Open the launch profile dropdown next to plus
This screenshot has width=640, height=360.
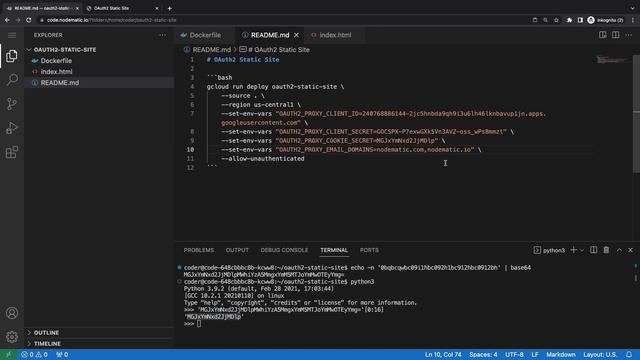point(582,250)
